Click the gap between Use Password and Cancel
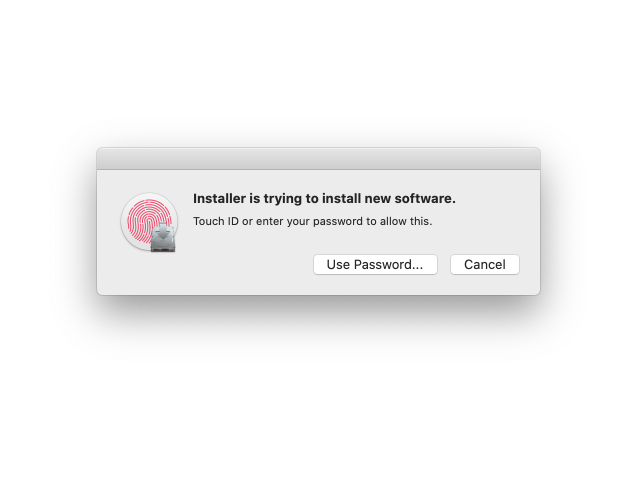The image size is (640, 480). (x=444, y=264)
